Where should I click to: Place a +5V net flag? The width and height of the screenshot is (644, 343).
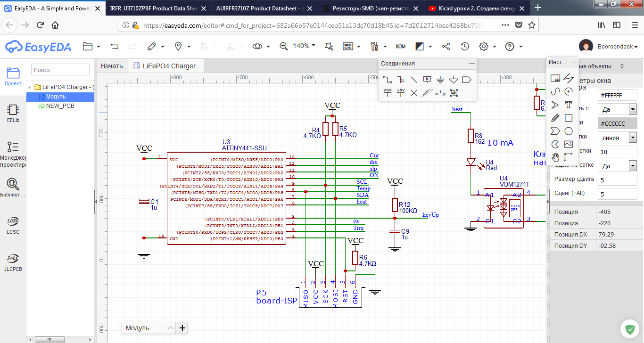(401, 93)
